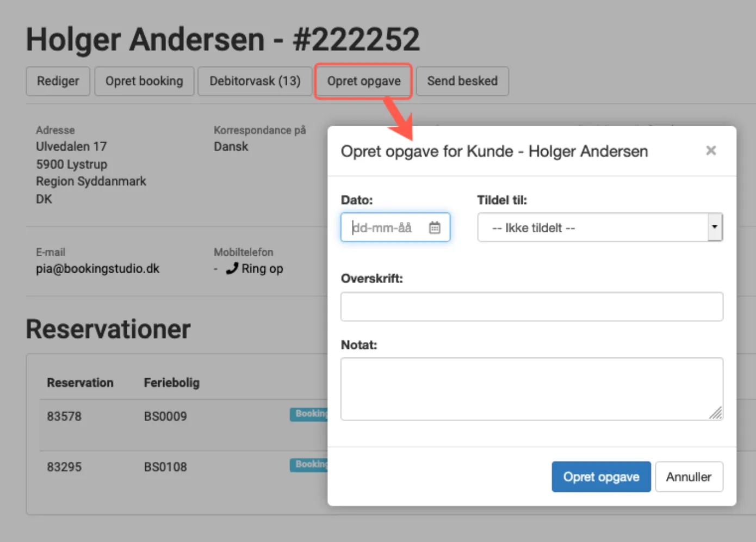Click the phone icon beside Ring op
756x542 pixels.
(232, 268)
